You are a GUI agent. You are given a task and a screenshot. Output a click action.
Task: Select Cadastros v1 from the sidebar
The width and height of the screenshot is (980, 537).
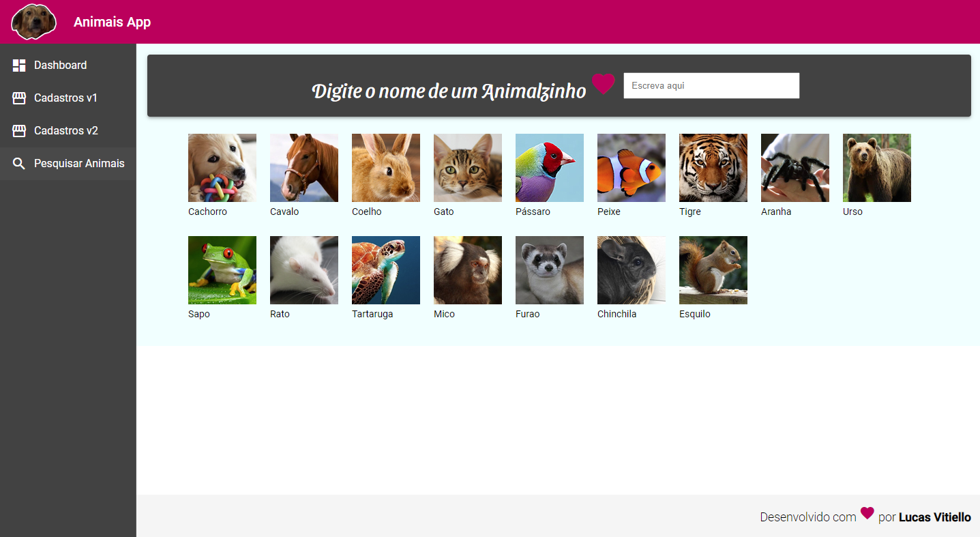[68, 98]
